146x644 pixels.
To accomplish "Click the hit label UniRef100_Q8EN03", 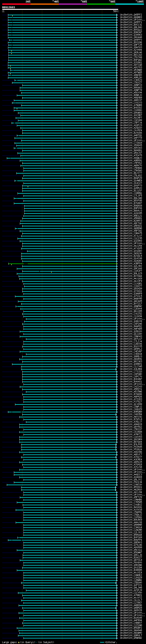I will click(x=131, y=543).
